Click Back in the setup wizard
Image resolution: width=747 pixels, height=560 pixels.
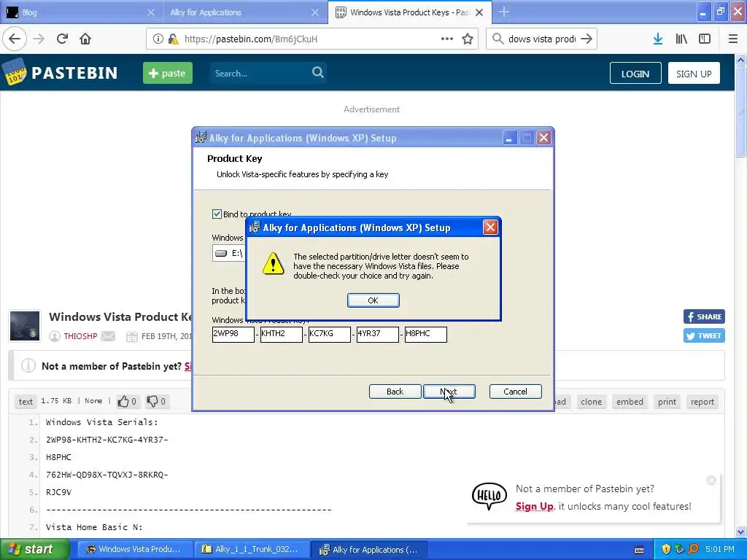tap(395, 392)
